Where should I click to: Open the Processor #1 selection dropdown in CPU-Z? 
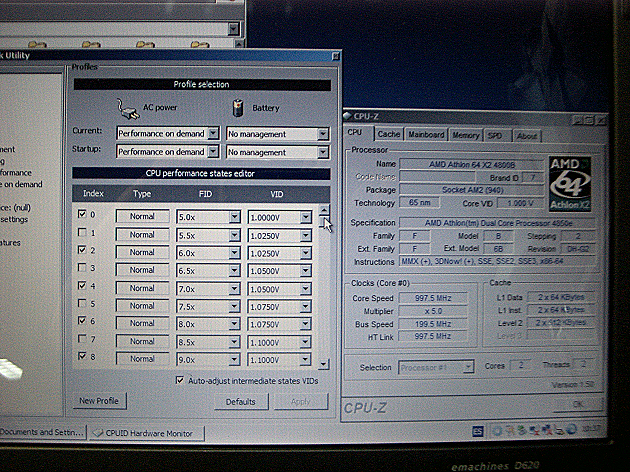coord(468,367)
